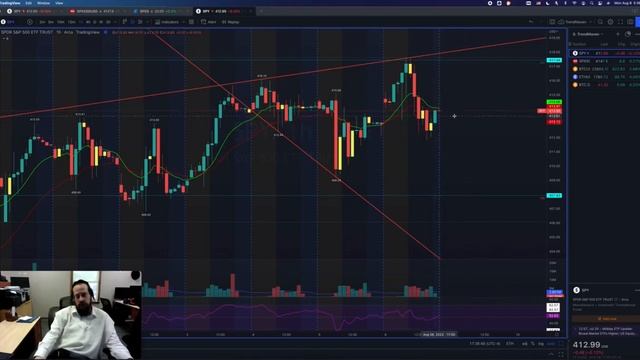Open the indicator templates icon
Screen dimensions: 640x360
(191, 22)
